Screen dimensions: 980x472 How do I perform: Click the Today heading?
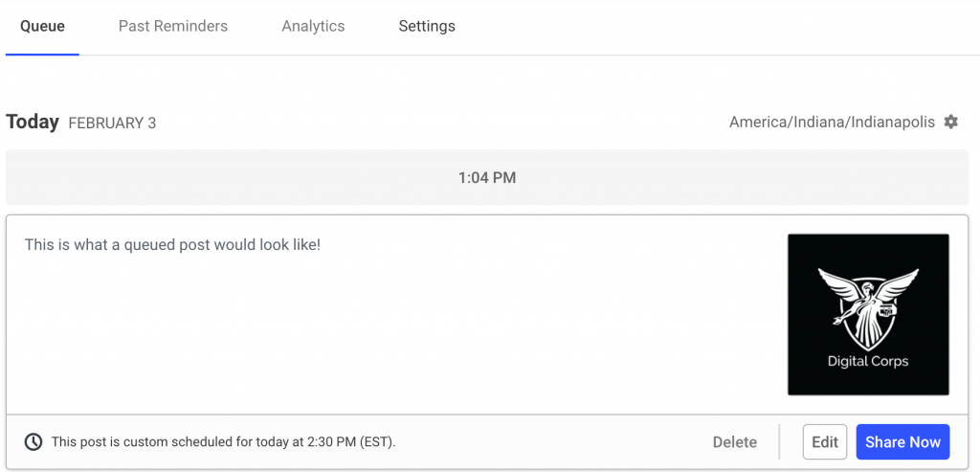tap(33, 123)
